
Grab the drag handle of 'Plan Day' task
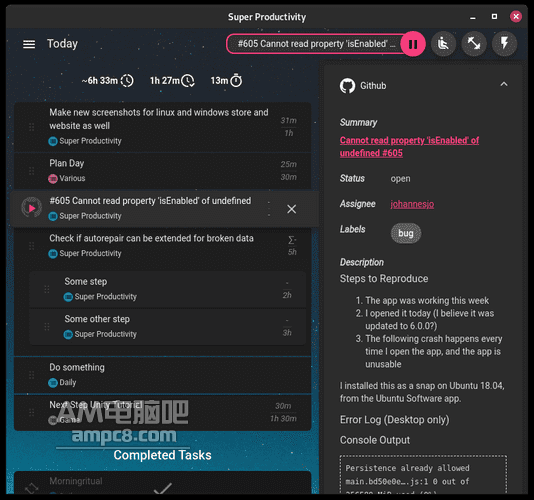31,171
